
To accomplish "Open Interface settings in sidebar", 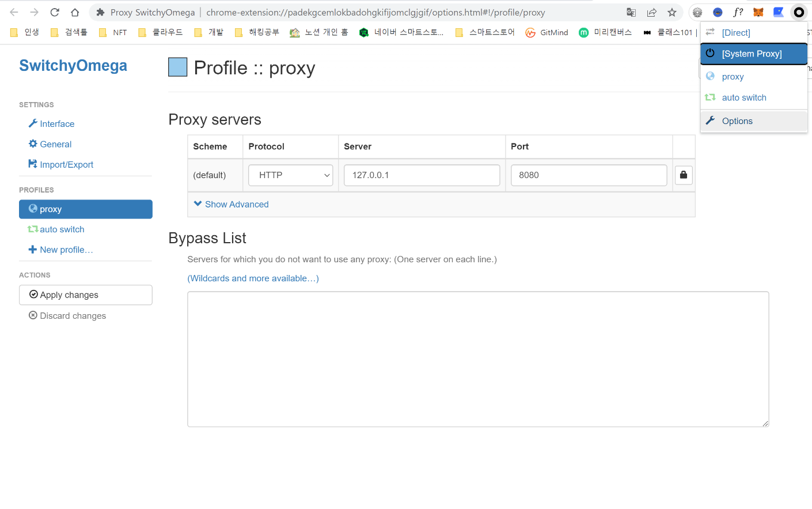I will coord(51,124).
